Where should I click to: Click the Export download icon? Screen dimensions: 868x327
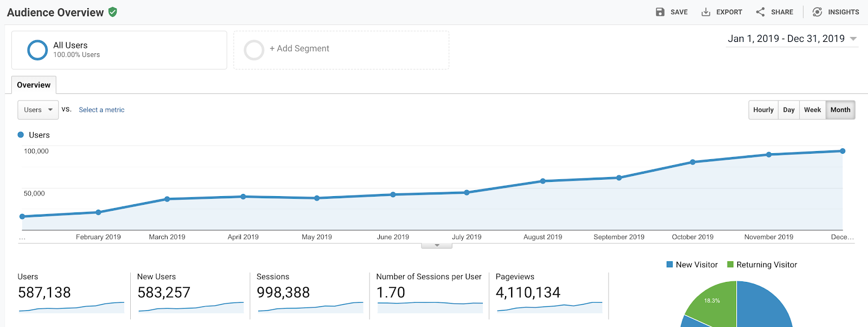706,12
